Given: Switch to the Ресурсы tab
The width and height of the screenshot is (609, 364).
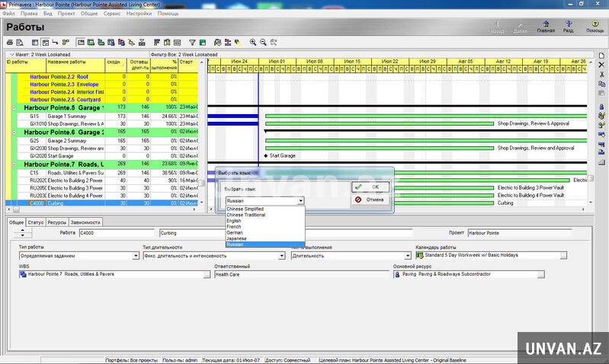Looking at the screenshot, I should coord(56,222).
